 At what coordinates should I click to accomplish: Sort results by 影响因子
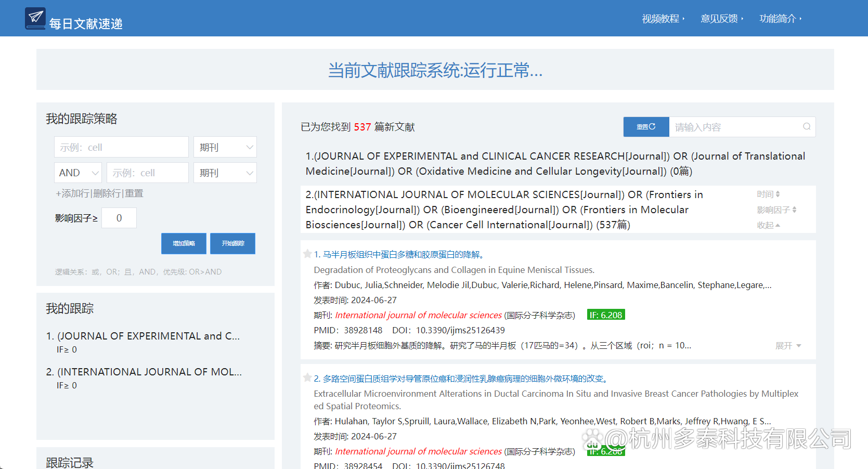(x=776, y=210)
